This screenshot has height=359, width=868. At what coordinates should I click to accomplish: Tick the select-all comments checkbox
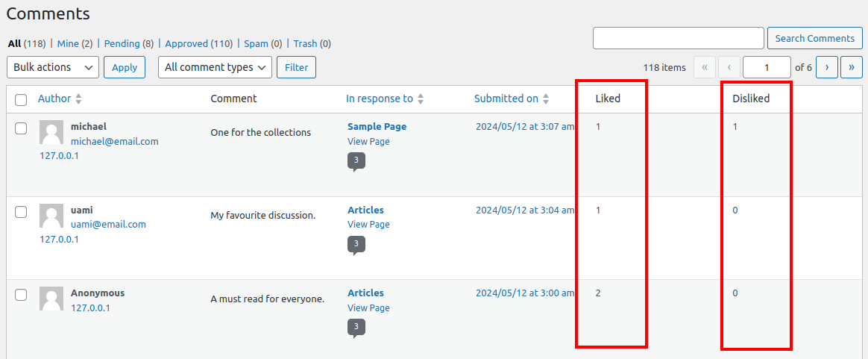click(21, 100)
